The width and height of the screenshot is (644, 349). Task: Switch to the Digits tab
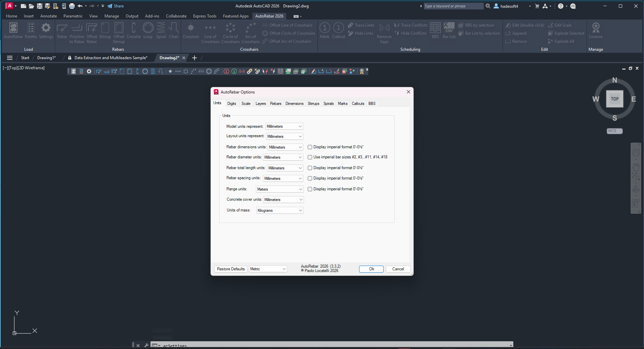coord(231,104)
